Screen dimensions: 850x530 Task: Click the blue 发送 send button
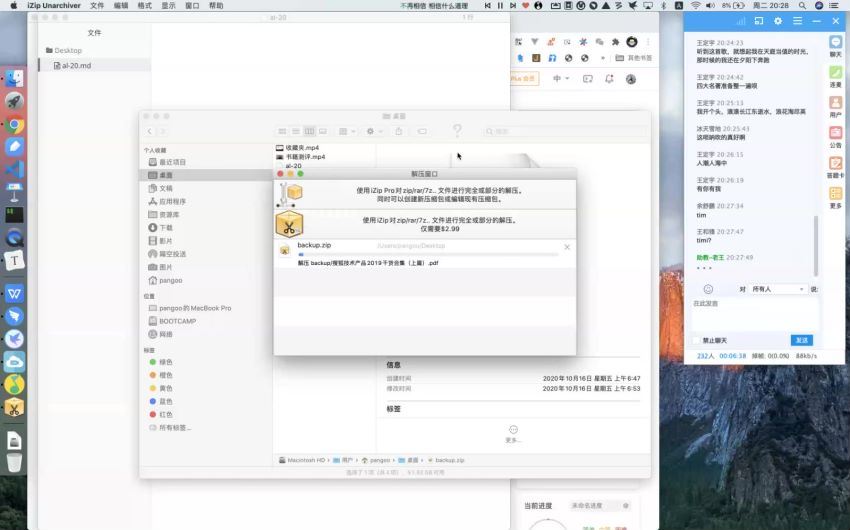click(802, 340)
